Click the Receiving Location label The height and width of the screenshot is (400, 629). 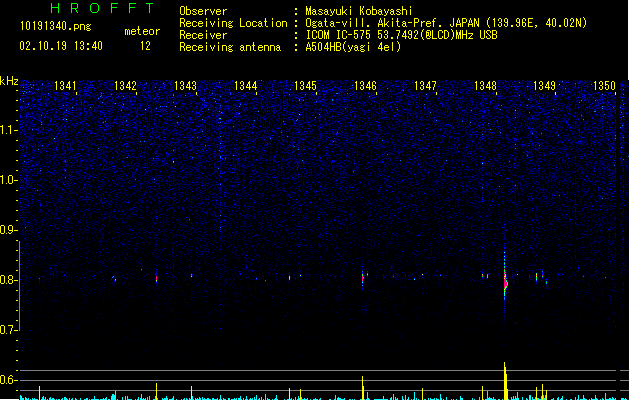pos(233,23)
